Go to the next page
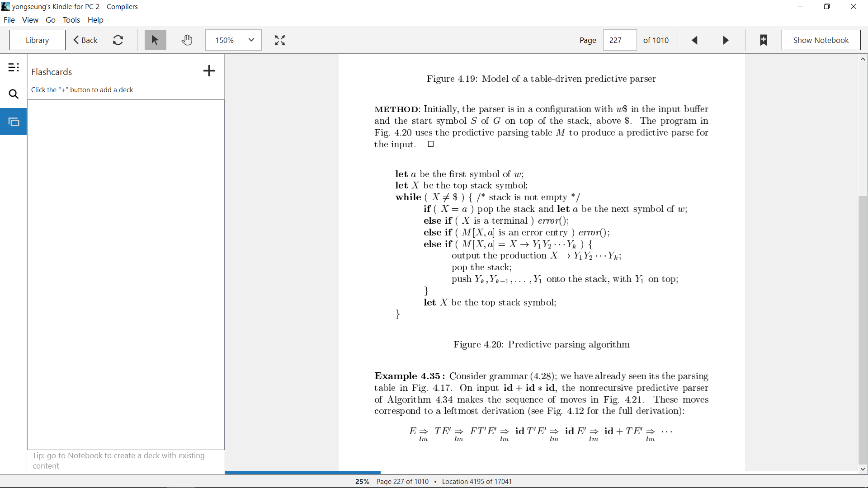 click(726, 40)
